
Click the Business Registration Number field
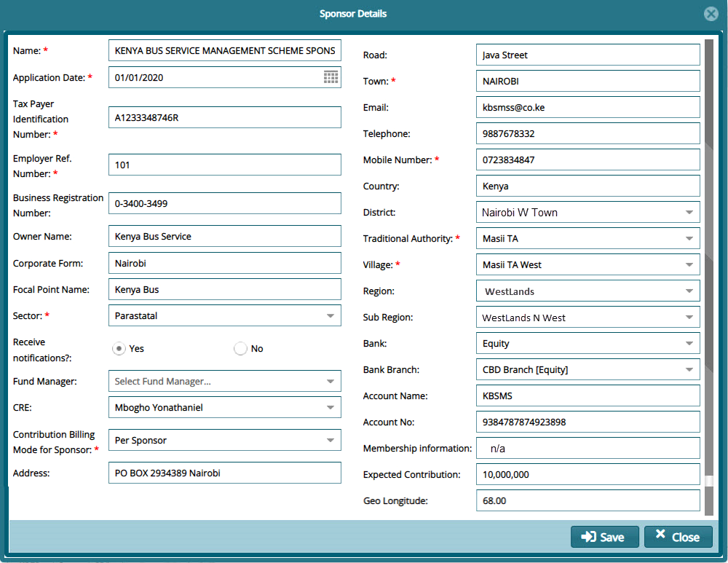[225, 203]
